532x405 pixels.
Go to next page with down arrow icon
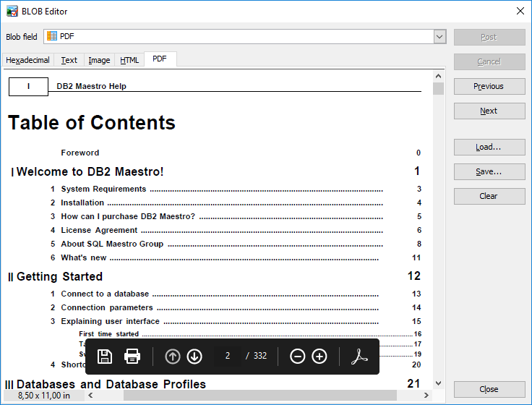194,357
